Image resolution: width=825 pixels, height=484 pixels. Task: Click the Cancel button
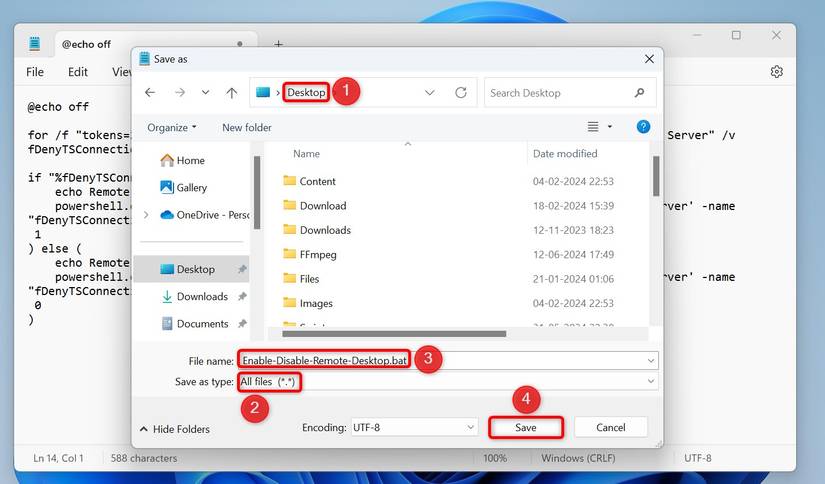(610, 427)
